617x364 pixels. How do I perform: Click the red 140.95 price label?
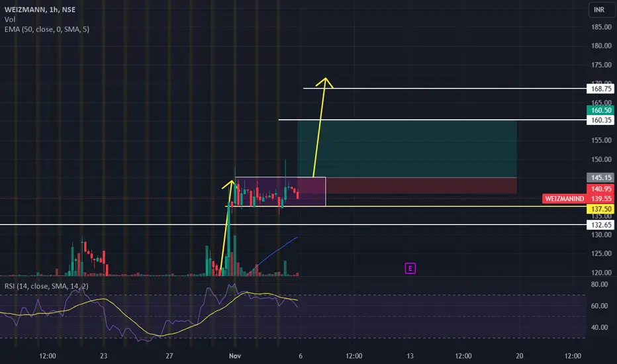pyautogui.click(x=601, y=189)
